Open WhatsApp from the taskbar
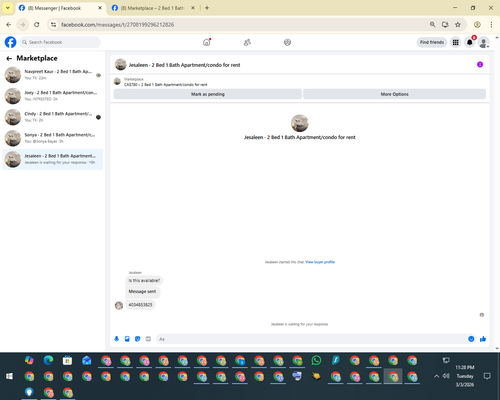Screen dimensions: 500x400 click(x=316, y=360)
